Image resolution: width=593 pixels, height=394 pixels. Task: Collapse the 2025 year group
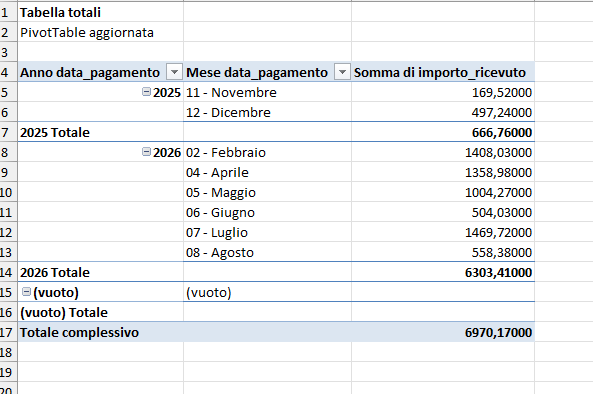click(146, 92)
